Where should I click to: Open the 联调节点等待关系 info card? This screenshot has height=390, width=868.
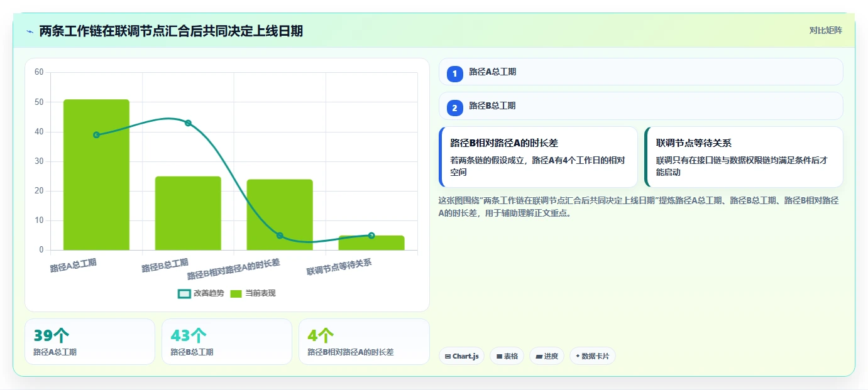(744, 157)
